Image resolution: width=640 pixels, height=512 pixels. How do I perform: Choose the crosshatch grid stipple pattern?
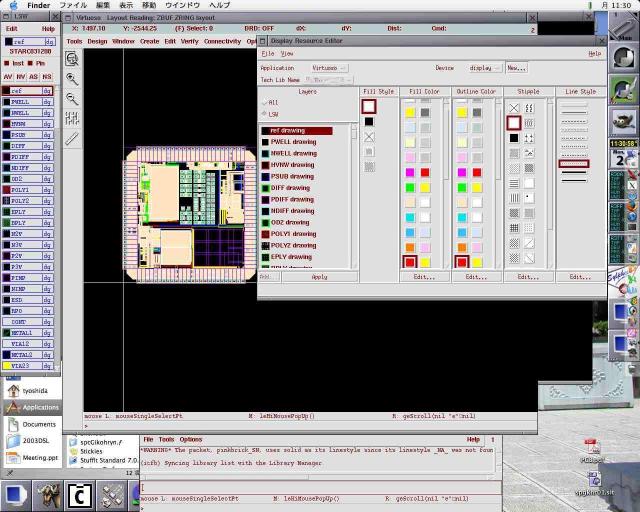[x=514, y=228]
